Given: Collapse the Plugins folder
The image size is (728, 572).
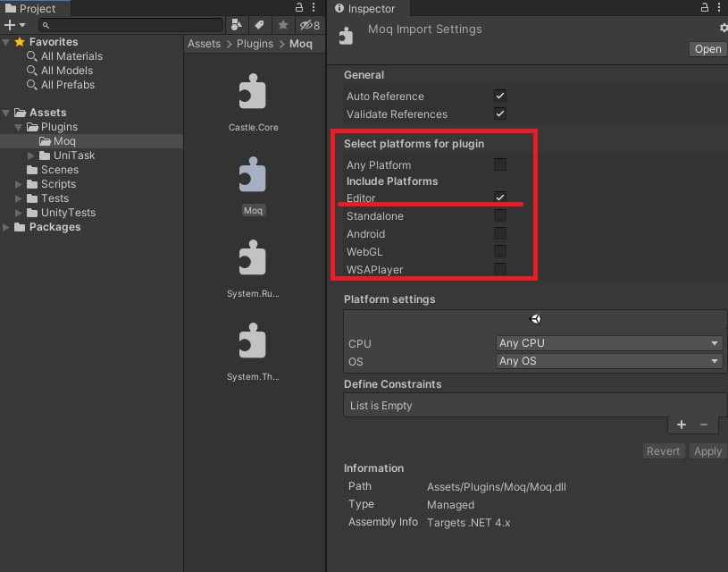Looking at the screenshot, I should click(x=18, y=127).
